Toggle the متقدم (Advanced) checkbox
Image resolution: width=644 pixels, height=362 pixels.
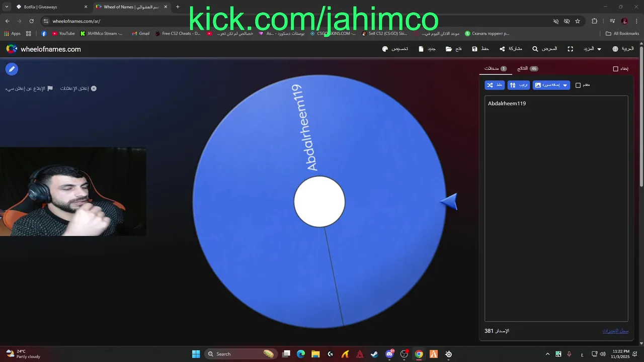pyautogui.click(x=578, y=85)
